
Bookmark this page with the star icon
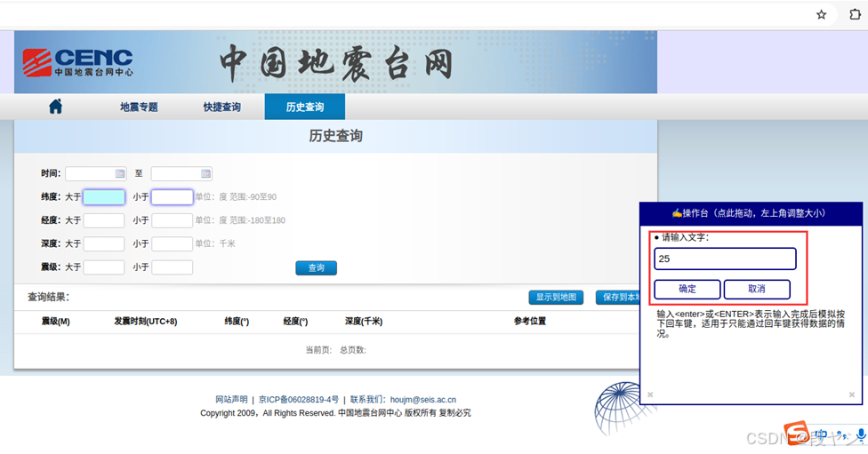tap(821, 15)
